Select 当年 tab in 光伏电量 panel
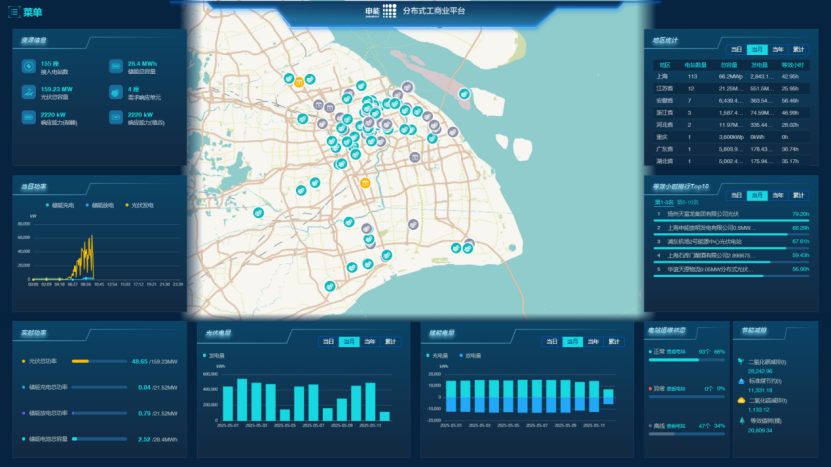 (370, 341)
